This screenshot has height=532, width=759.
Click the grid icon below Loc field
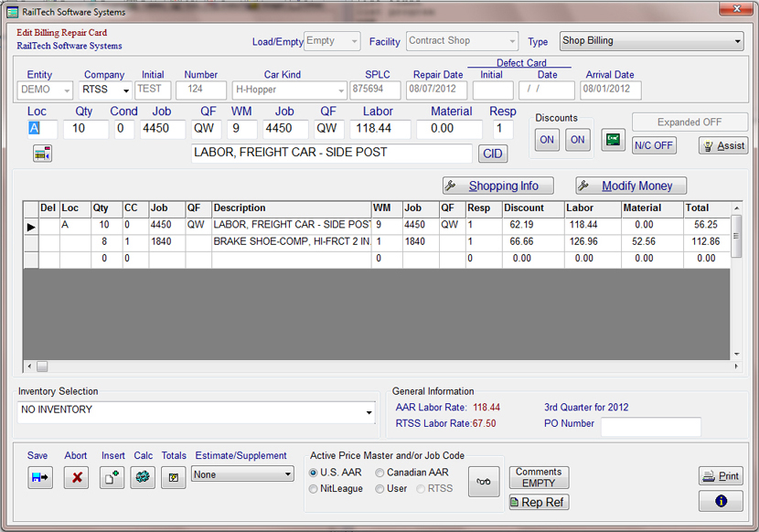(x=42, y=154)
